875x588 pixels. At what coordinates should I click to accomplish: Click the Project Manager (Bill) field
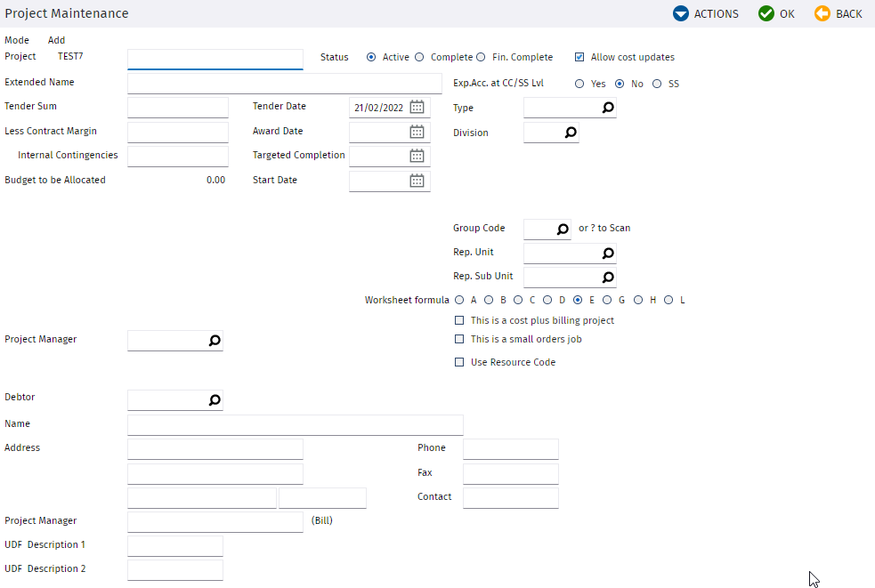(x=215, y=522)
